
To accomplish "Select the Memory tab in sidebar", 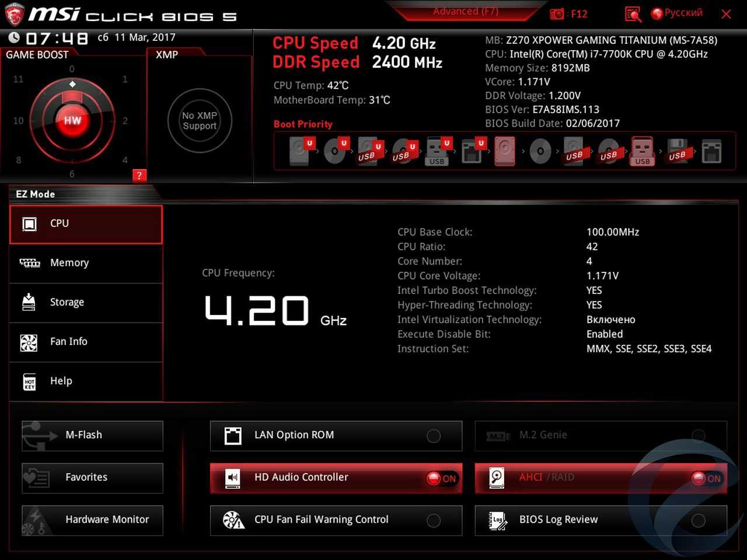I will tap(86, 263).
